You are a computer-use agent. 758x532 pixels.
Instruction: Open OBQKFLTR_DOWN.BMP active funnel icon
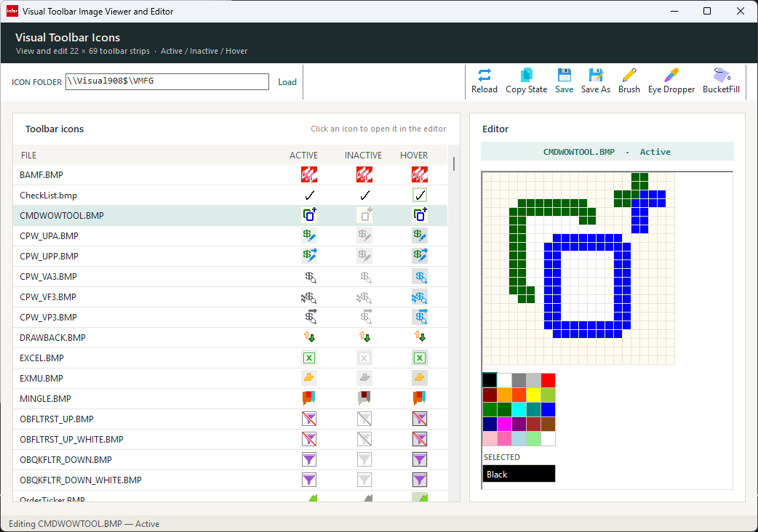click(x=309, y=459)
